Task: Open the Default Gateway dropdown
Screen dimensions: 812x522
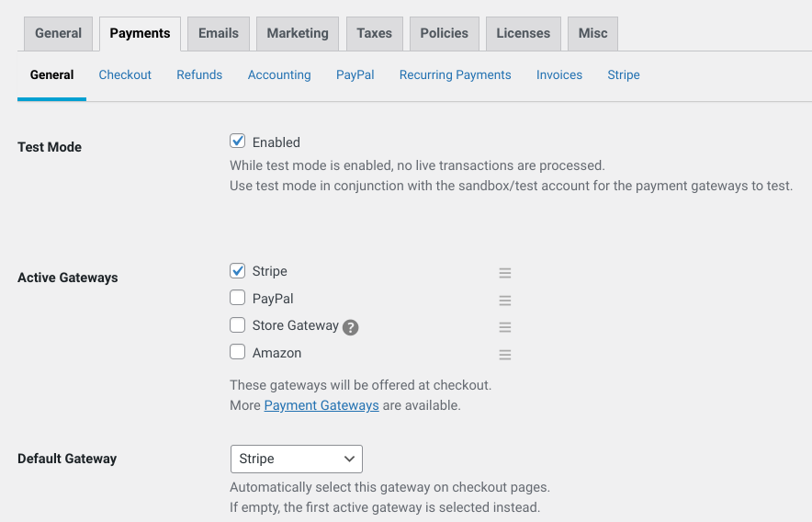Action: point(296,459)
